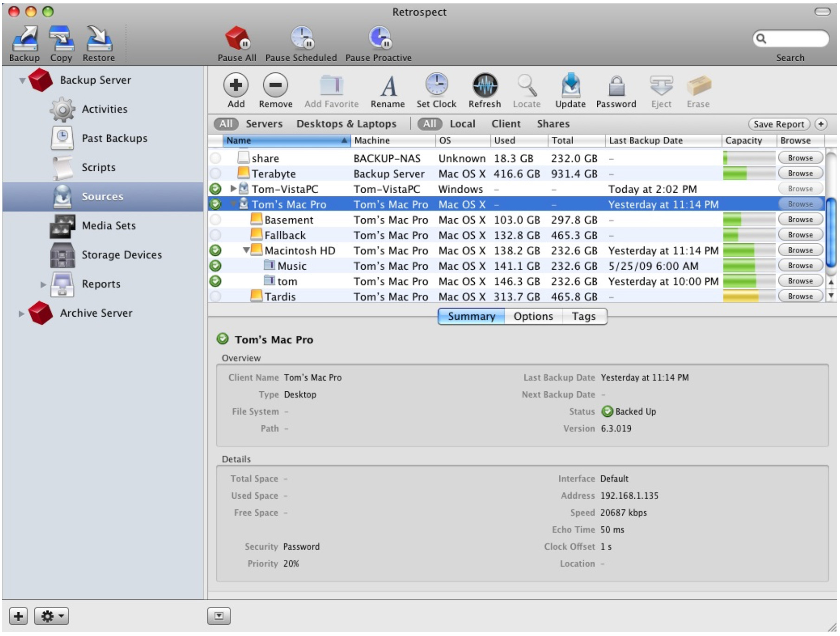Switch to the Options tab
This screenshot has width=840, height=636.
533,317
